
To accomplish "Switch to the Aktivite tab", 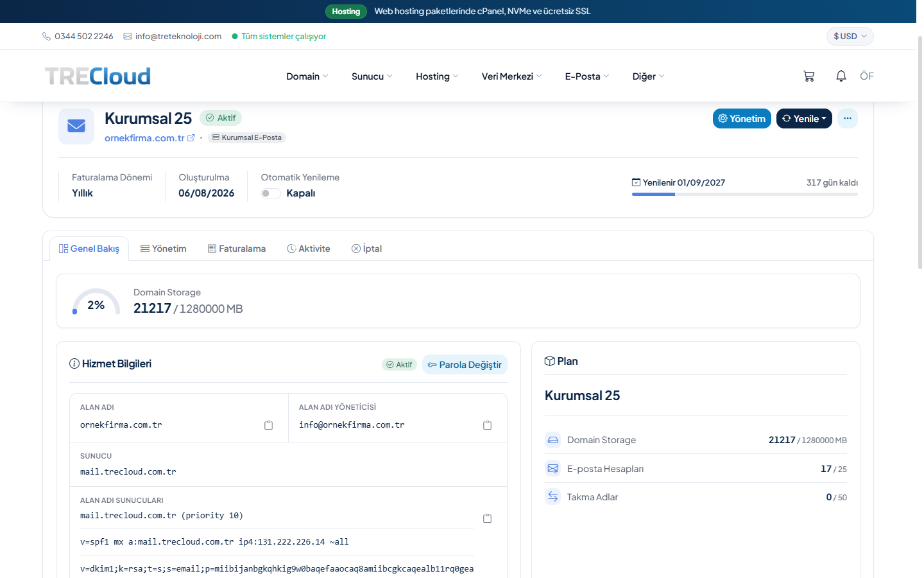I will (309, 249).
